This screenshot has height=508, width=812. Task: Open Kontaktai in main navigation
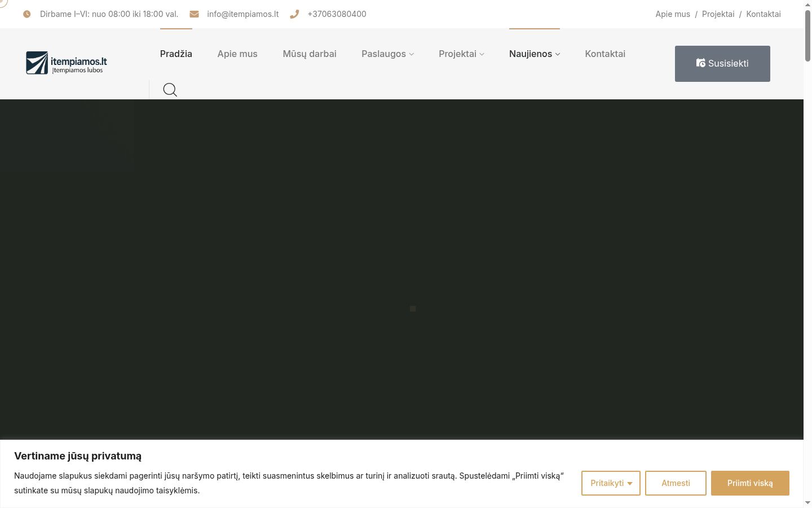coord(605,54)
